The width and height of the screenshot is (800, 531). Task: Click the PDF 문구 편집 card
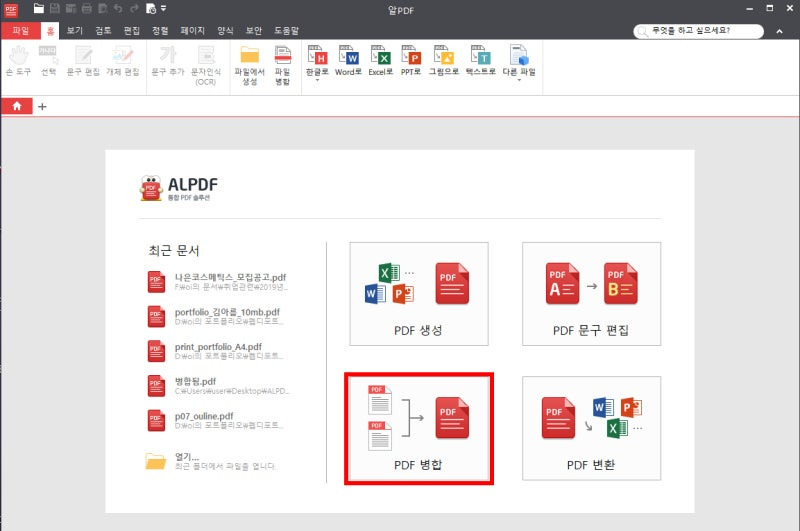[x=591, y=294]
